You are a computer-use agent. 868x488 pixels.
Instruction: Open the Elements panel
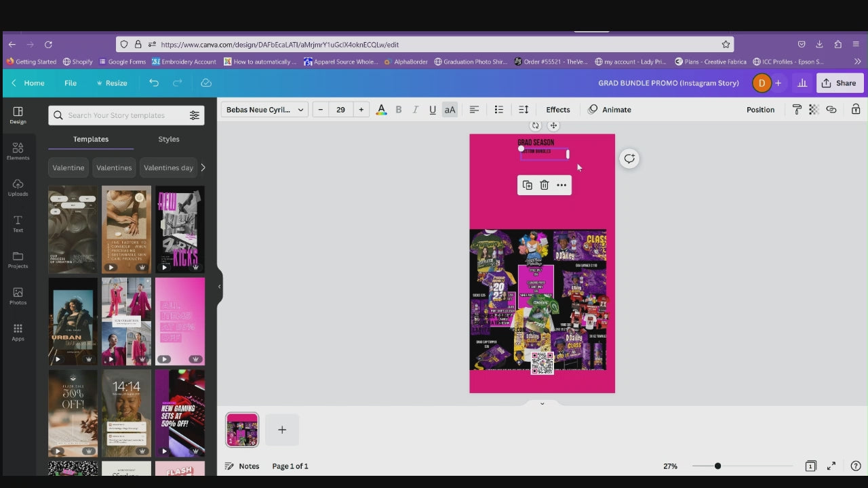point(18,151)
